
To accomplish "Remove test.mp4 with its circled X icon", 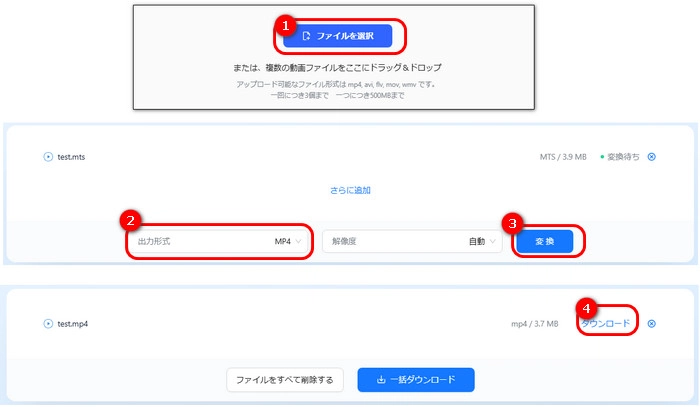I will tap(651, 324).
